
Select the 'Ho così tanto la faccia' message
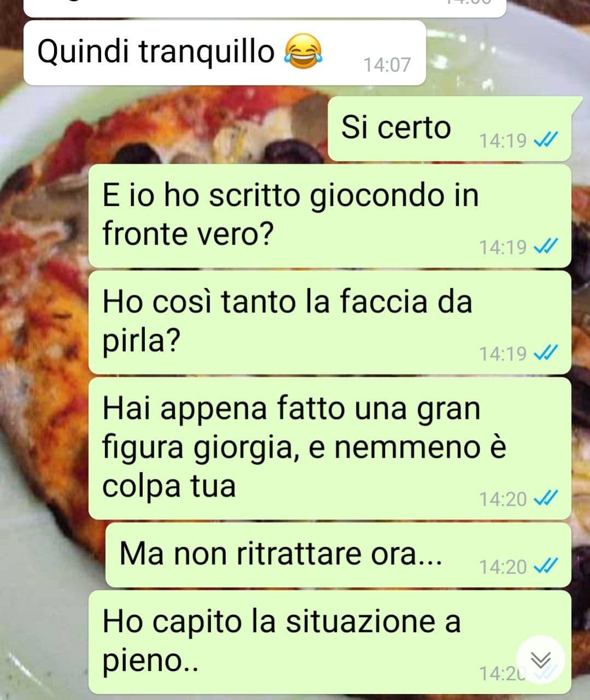[x=330, y=323]
